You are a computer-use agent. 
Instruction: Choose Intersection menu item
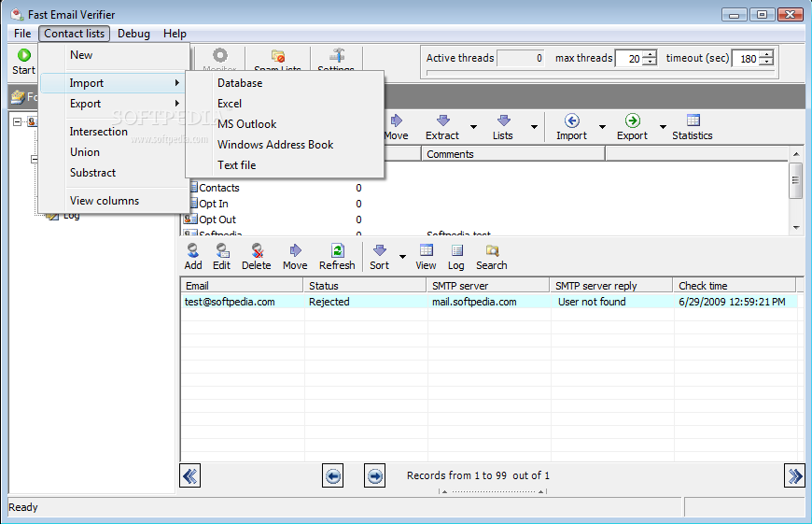click(x=114, y=132)
